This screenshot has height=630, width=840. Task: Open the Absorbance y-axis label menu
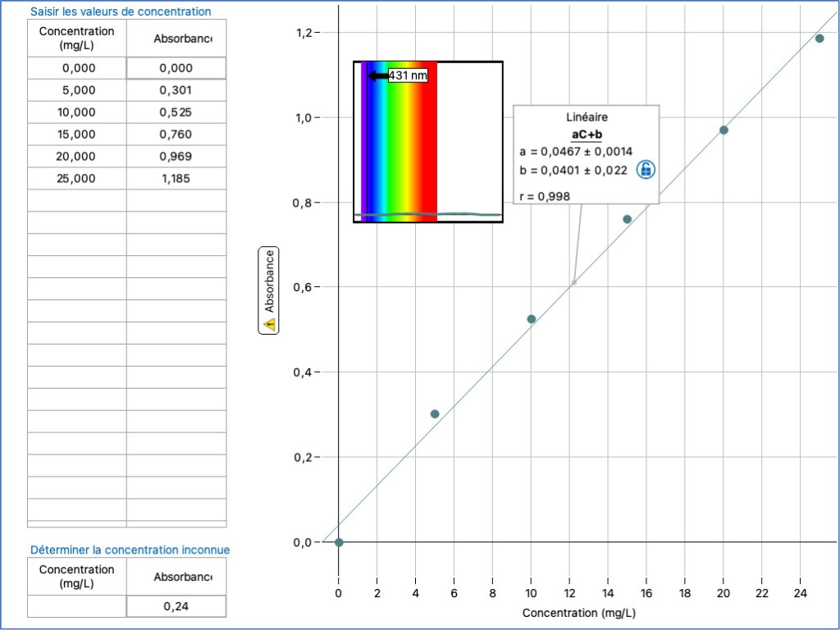pos(269,281)
